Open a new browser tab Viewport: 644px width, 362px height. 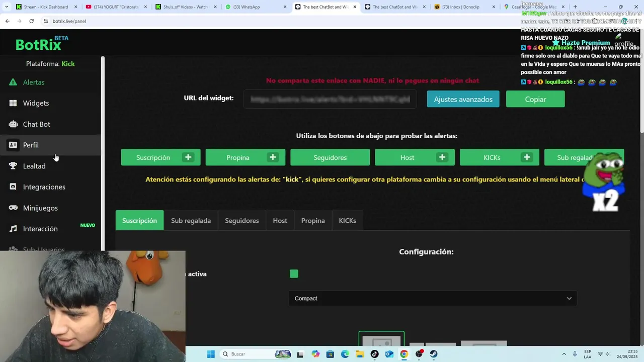(575, 7)
